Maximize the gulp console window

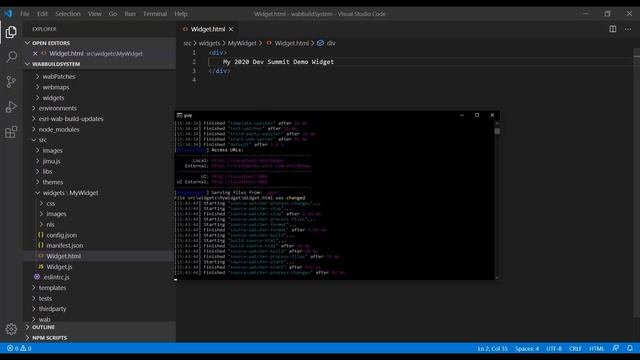pyautogui.click(x=477, y=115)
